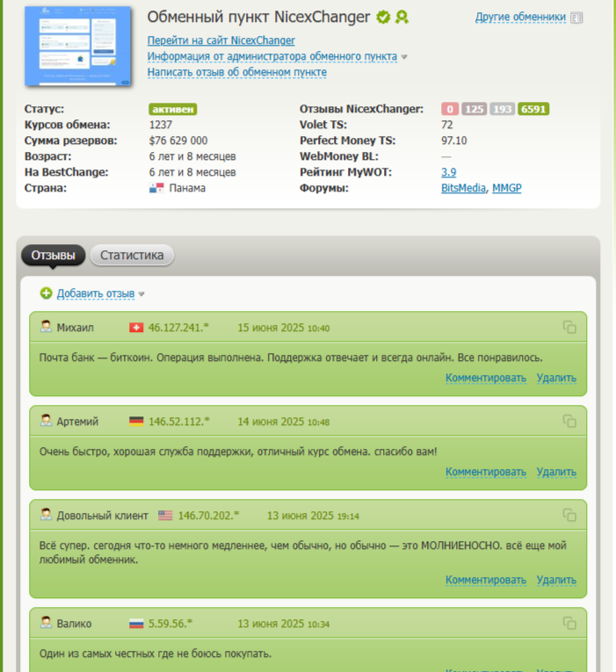Image resolution: width=616 pixels, height=672 pixels.
Task: Expand the Добавить отзыв form
Action: (x=96, y=293)
